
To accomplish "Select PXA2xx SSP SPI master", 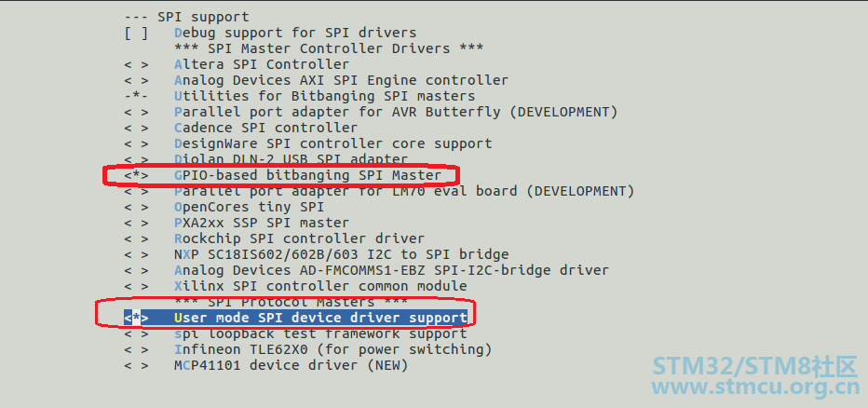I will tap(237, 223).
